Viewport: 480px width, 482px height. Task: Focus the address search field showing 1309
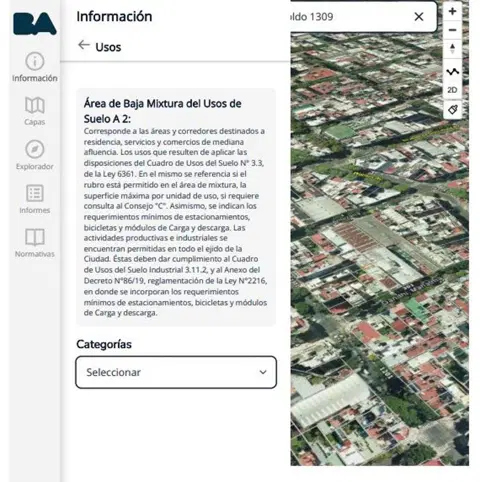[348, 17]
